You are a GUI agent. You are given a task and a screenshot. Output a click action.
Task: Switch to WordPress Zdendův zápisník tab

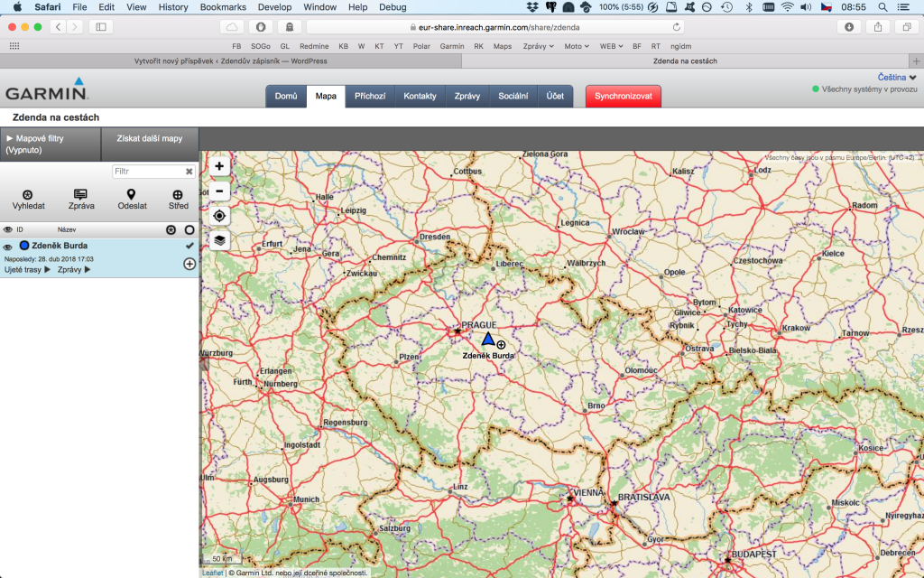pos(230,61)
